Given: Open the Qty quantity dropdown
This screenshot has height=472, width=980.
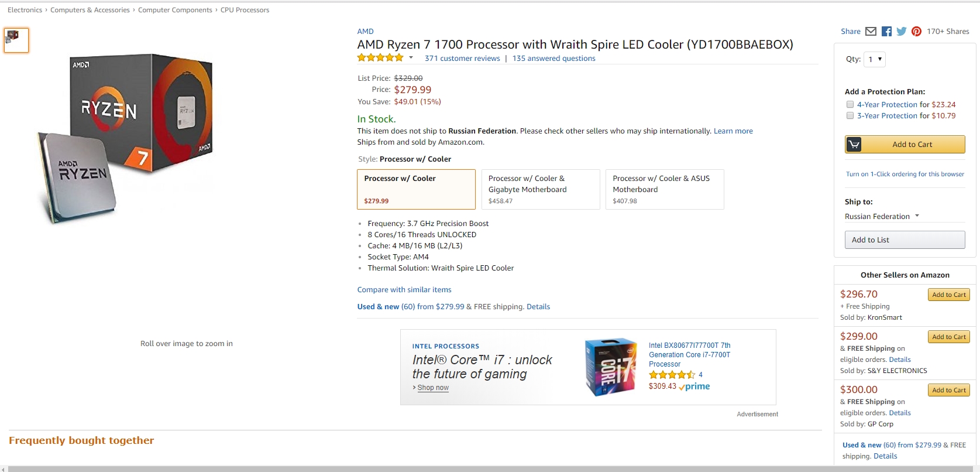Looking at the screenshot, I should point(875,59).
